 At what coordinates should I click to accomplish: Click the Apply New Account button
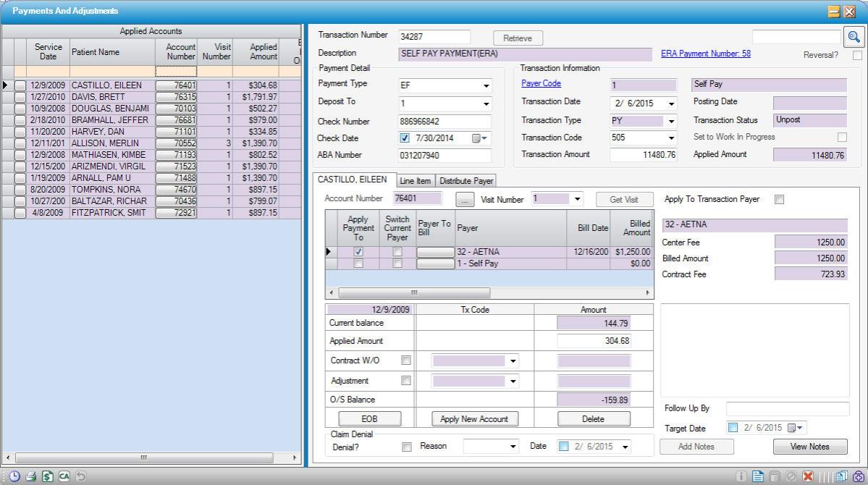click(474, 418)
